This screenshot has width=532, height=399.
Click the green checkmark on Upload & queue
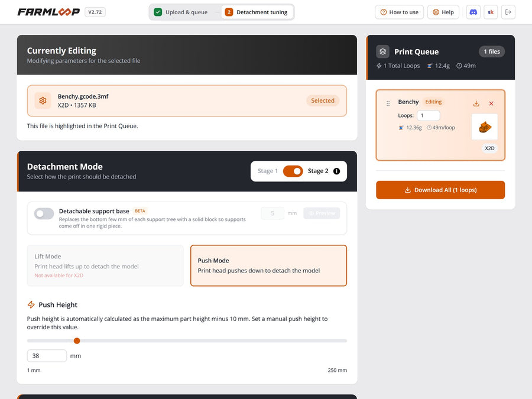pyautogui.click(x=158, y=12)
